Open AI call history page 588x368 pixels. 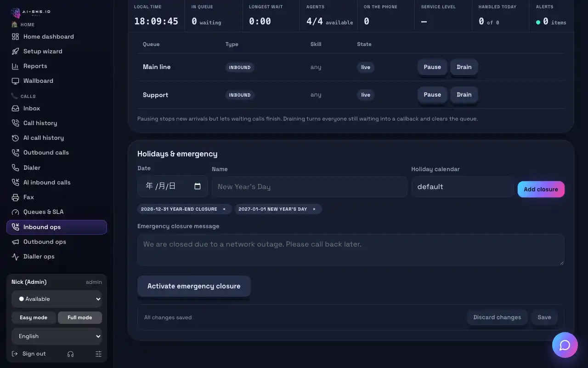(x=44, y=138)
